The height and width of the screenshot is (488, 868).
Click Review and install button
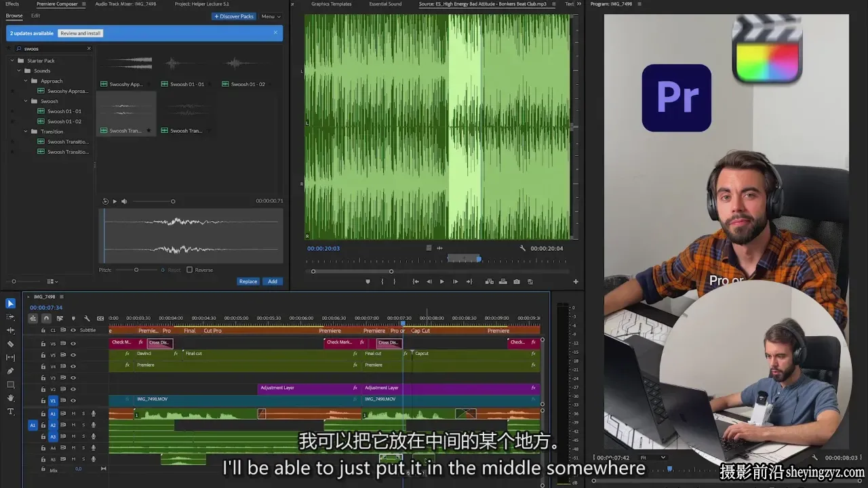(x=81, y=33)
